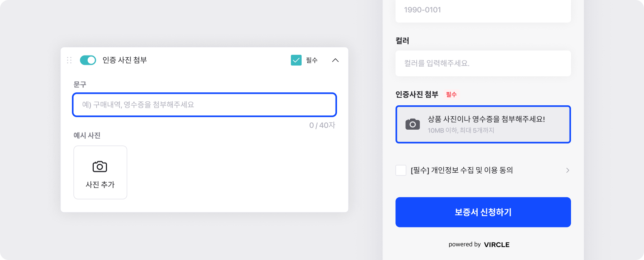644x260 pixels.
Task: Click the red 필수 badge
Action: pos(451,95)
